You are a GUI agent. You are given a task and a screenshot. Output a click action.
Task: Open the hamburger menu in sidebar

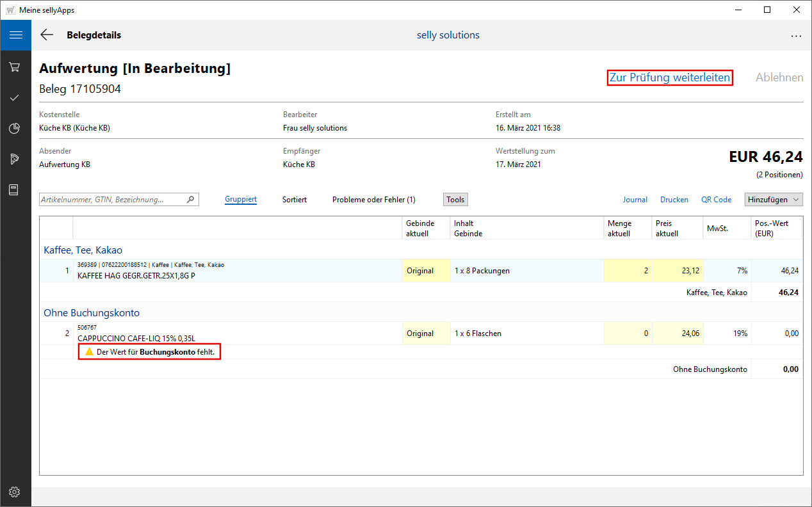15,35
